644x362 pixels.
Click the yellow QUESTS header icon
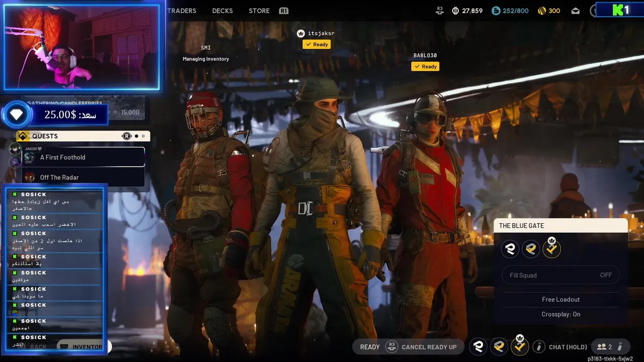(x=23, y=136)
